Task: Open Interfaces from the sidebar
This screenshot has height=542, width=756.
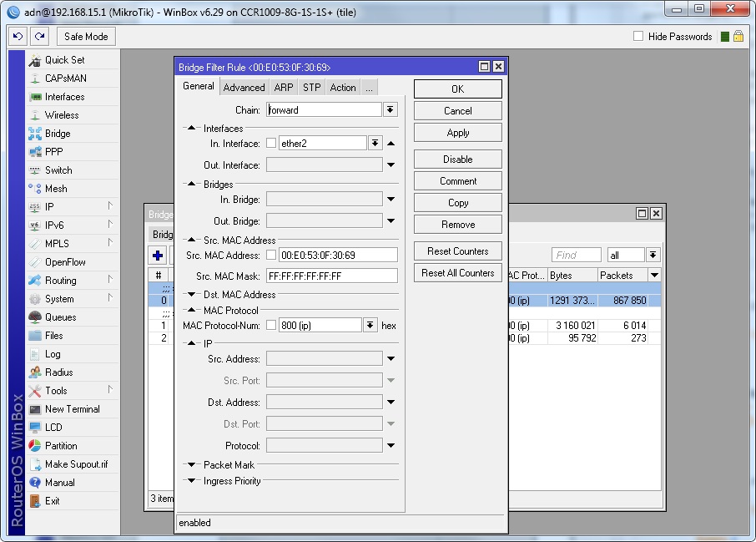Action: tap(64, 97)
